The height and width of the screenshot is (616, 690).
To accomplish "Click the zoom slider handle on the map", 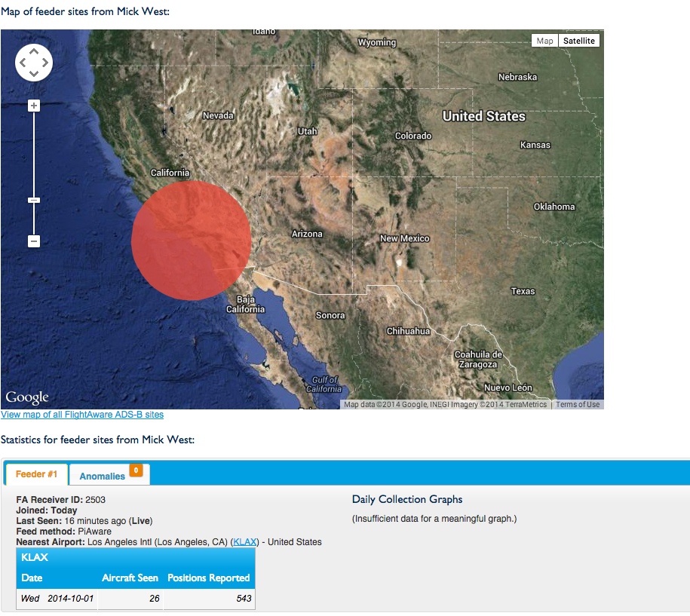I will click(x=34, y=200).
